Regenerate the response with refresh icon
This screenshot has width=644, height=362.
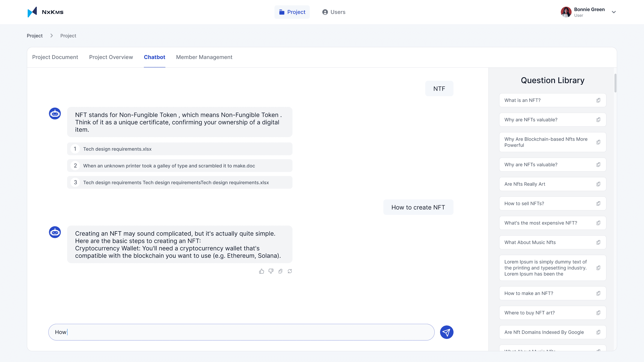(290, 271)
